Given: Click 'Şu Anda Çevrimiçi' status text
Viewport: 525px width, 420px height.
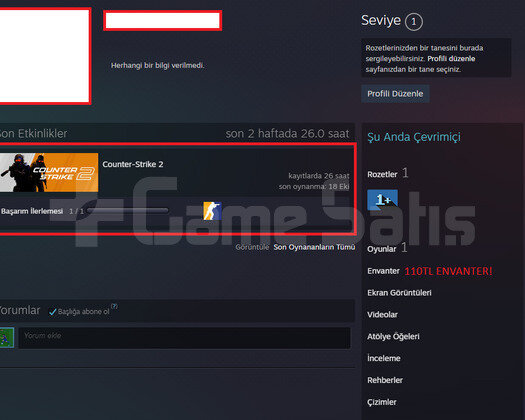Looking at the screenshot, I should (x=414, y=137).
